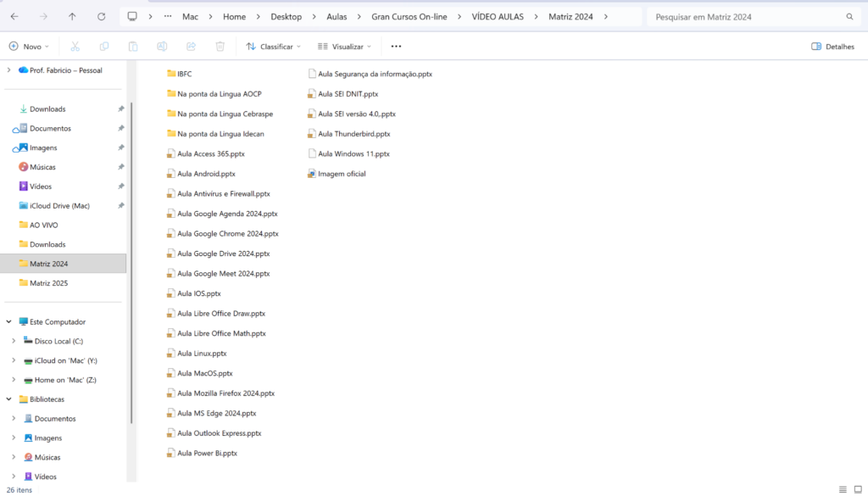Image resolution: width=868 pixels, height=496 pixels.
Task: Collapse Bibliotecas tree node
Action: click(x=8, y=399)
